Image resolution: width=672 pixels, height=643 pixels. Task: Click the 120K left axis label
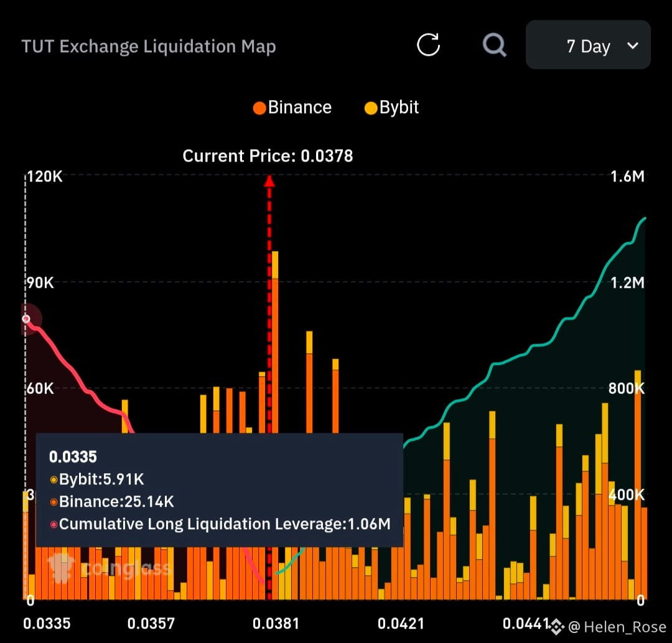point(45,177)
